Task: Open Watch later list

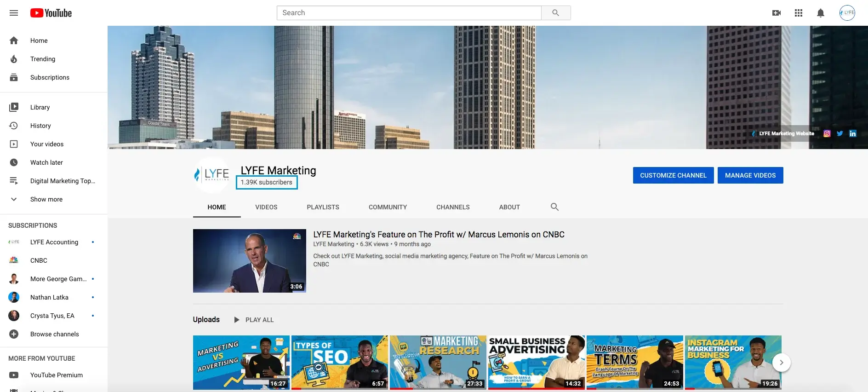Action: 54,162
